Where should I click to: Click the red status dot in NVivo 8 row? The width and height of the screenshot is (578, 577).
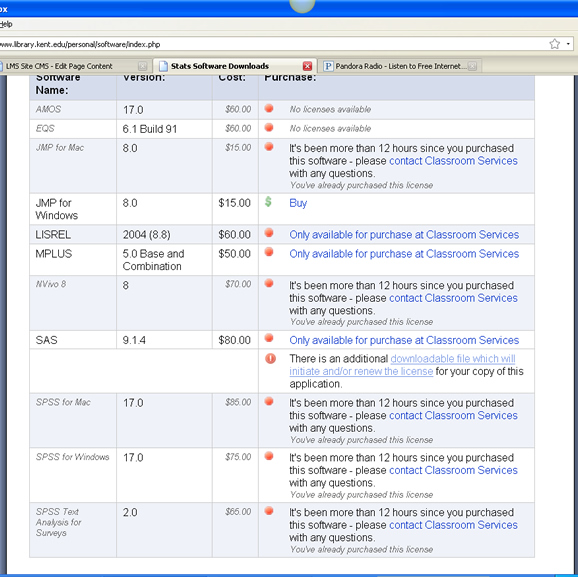[x=269, y=284]
